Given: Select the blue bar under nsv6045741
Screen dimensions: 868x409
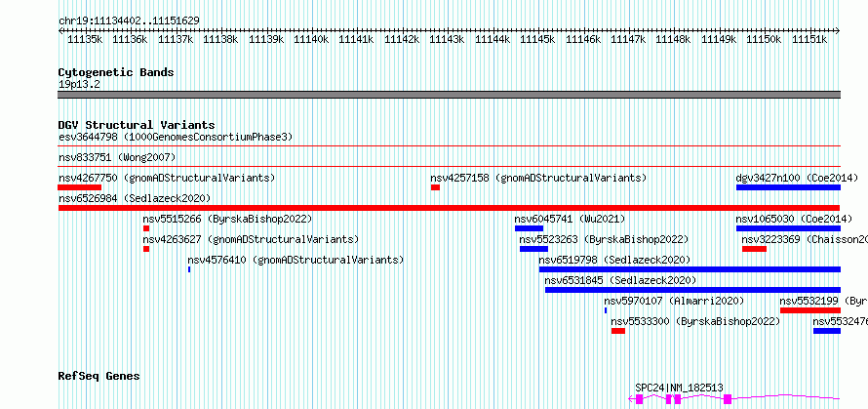Looking at the screenshot, I should coord(529,228).
